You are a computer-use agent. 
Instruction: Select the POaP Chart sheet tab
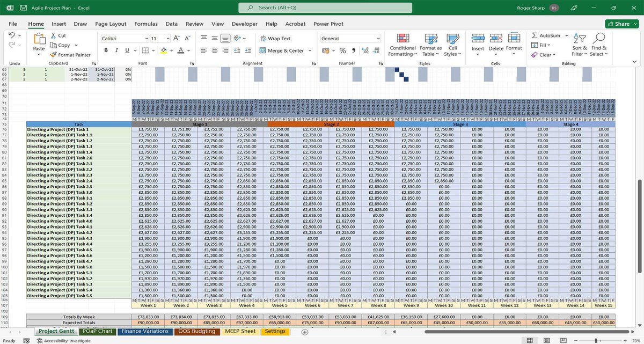click(x=98, y=332)
